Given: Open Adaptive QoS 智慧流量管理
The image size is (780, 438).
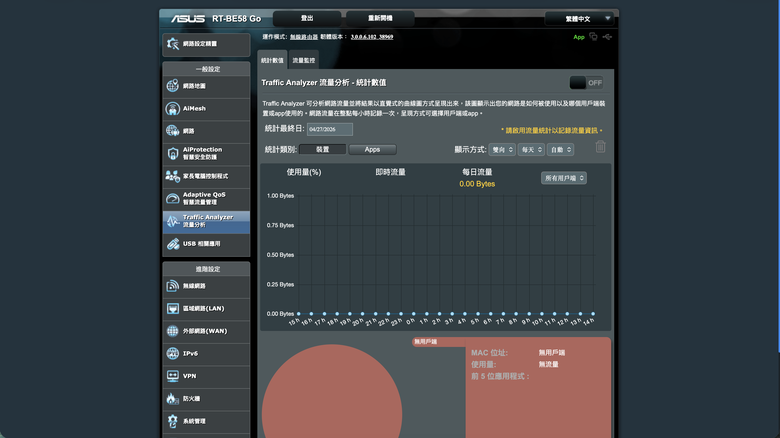Looking at the screenshot, I should click(206, 199).
